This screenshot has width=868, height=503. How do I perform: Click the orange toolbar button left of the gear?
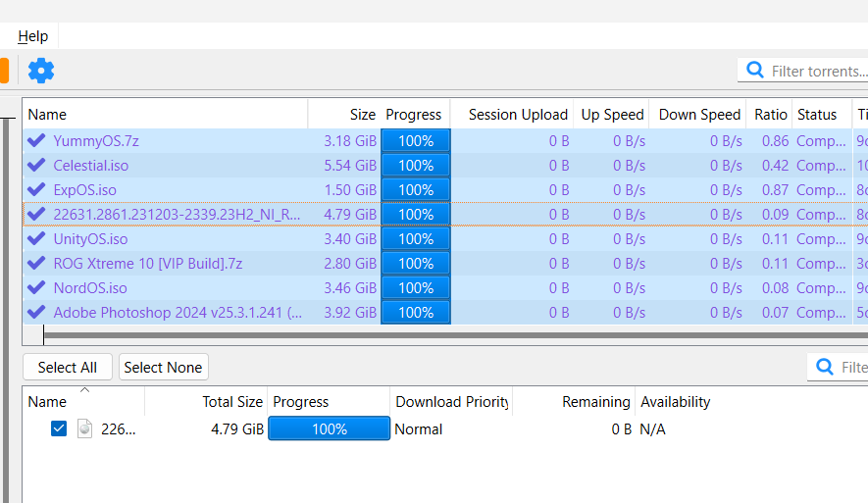(x=4, y=71)
